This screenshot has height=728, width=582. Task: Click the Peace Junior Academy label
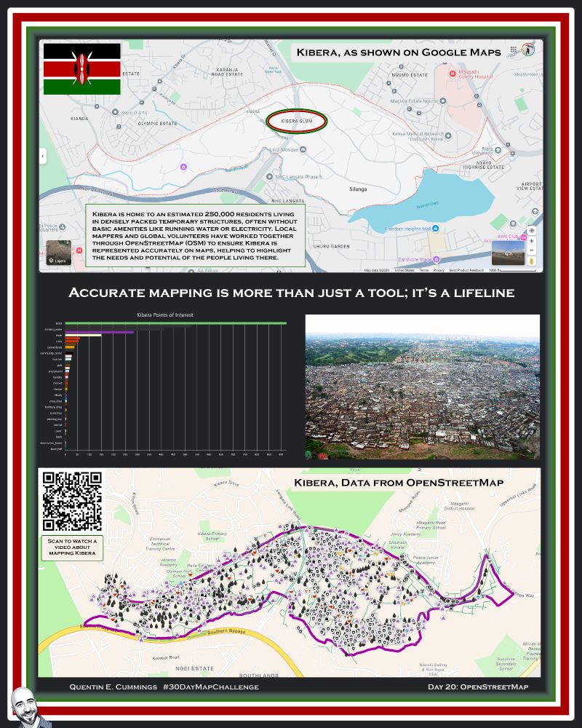(426, 560)
